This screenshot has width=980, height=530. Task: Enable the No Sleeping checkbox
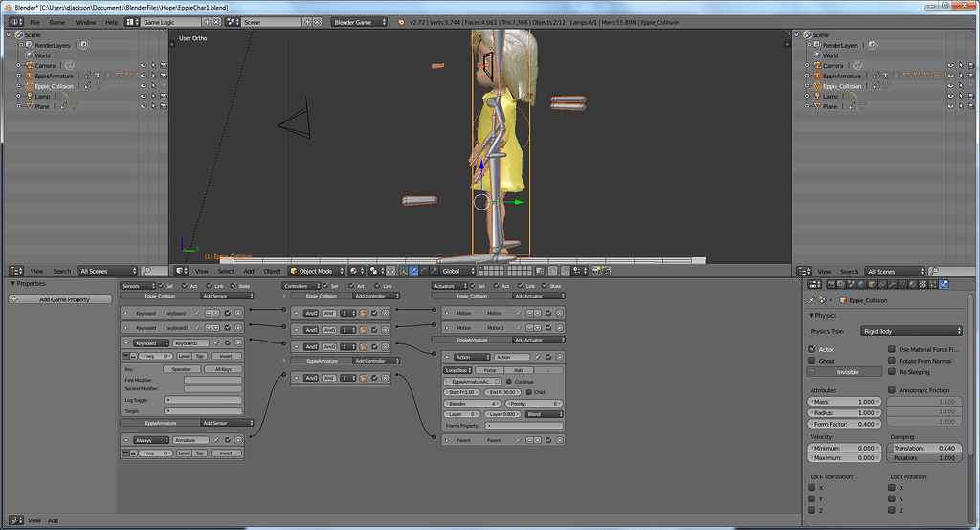892,372
